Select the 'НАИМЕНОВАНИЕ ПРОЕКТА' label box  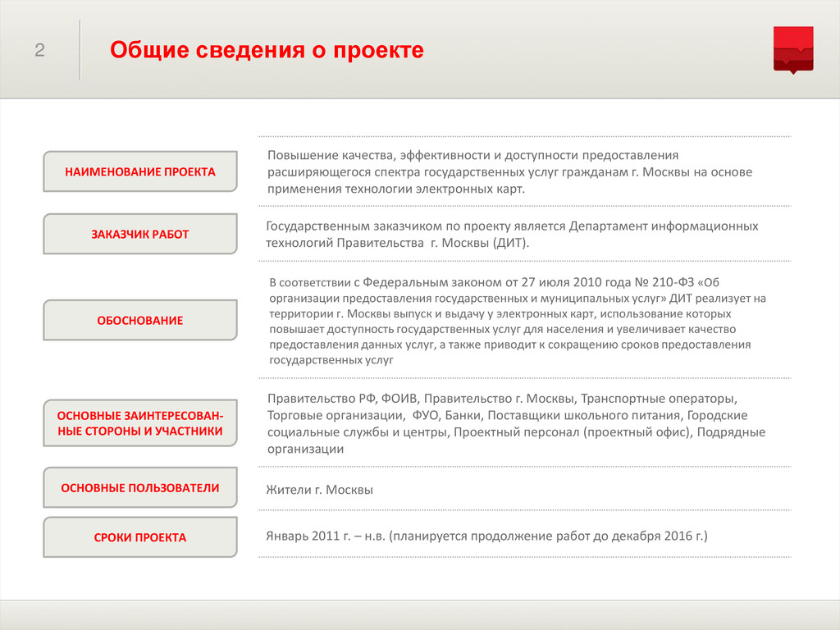point(139,171)
